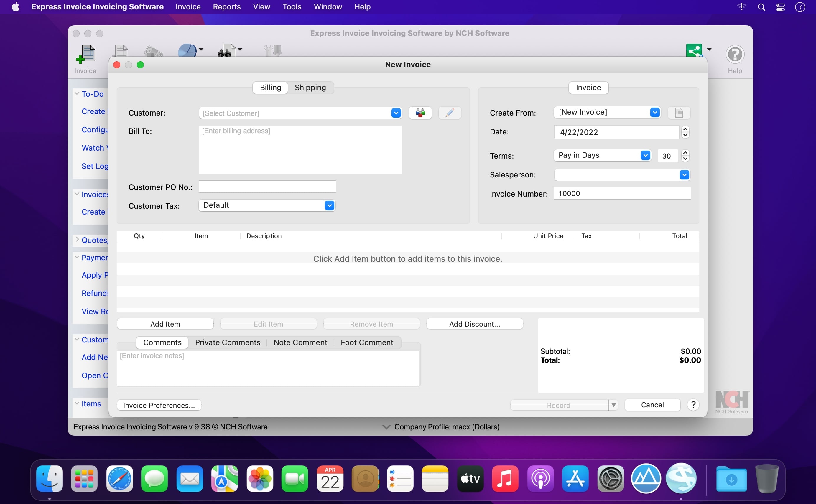Open Reminders from the Dock

click(400, 479)
